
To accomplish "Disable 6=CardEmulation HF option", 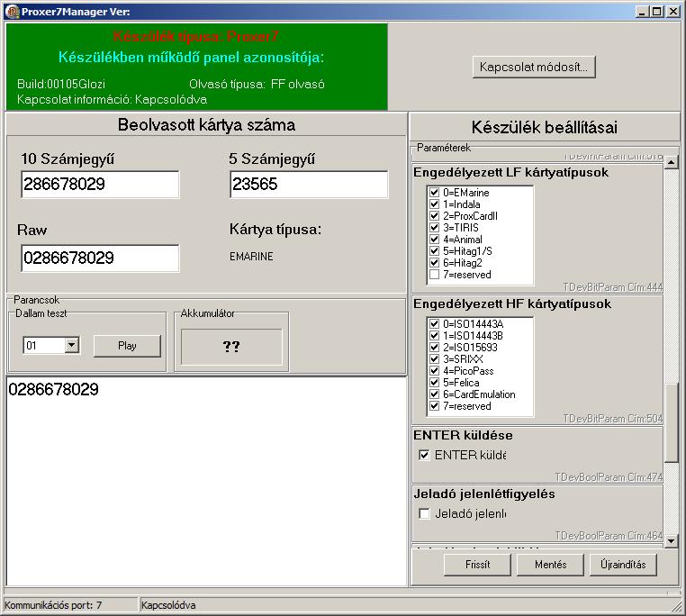I will pyautogui.click(x=434, y=394).
